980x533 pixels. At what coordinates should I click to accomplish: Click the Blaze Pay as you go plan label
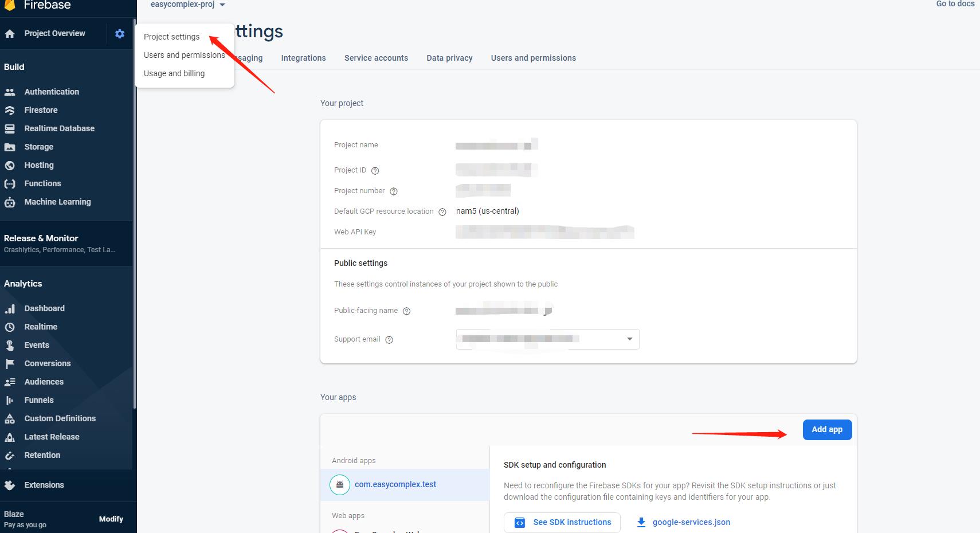point(25,519)
